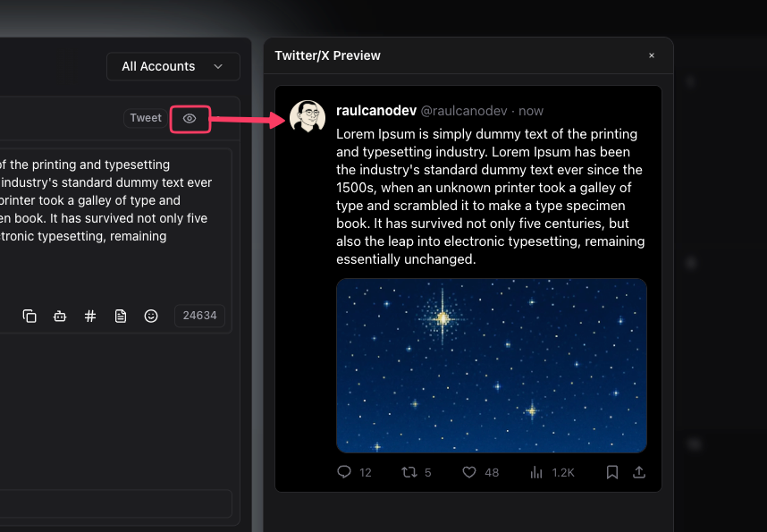Click the copy post icon

click(29, 317)
